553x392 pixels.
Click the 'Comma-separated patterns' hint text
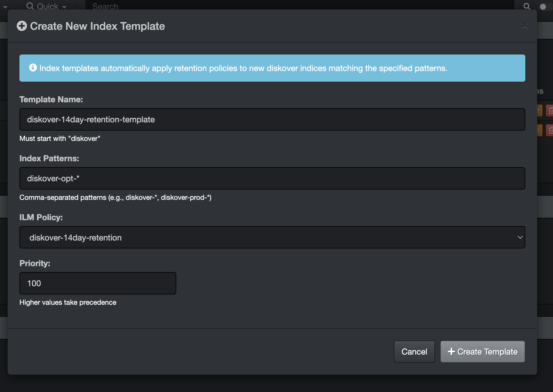(x=115, y=197)
